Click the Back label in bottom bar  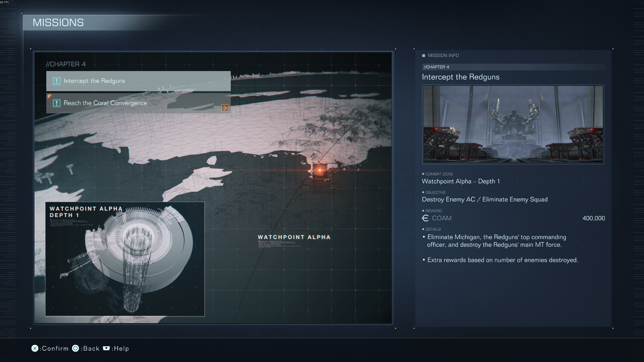(91, 349)
